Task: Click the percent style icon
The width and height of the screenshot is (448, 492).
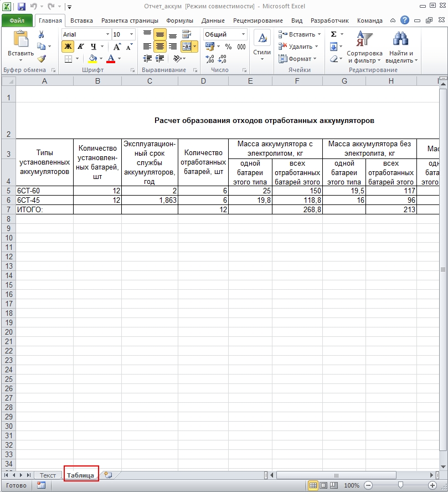Action: (x=228, y=47)
